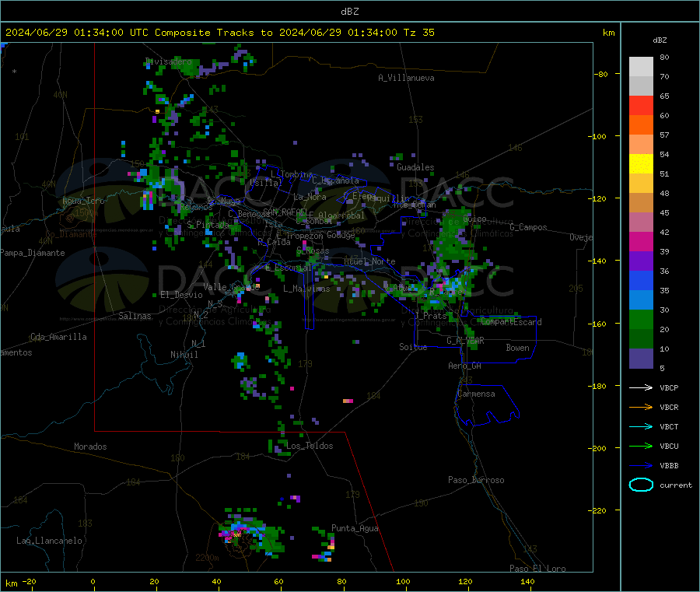Click the orange VBCR arrow legend icon
The image size is (700, 592).
641,407
